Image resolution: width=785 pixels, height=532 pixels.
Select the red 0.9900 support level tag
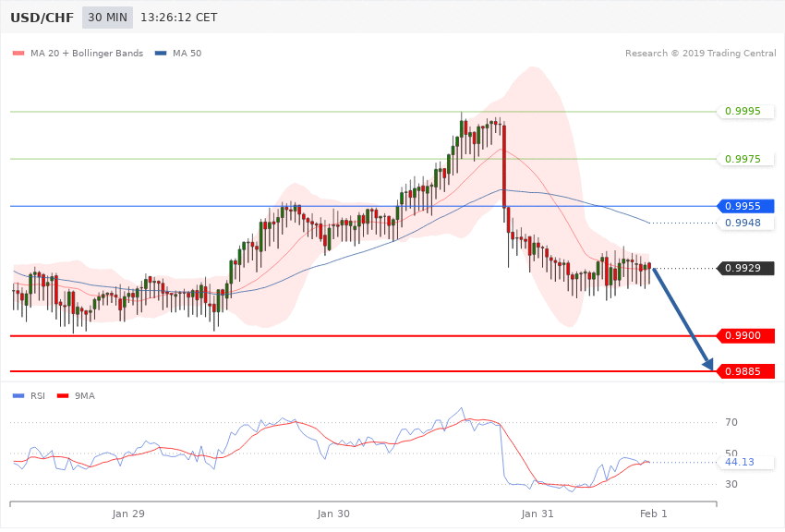[x=746, y=336]
